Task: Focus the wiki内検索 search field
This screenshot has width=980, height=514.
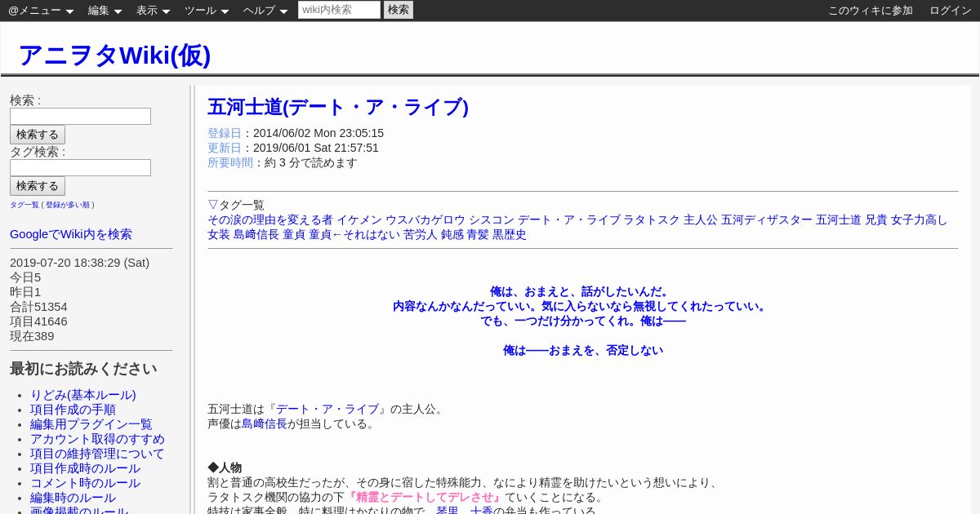Action: click(x=339, y=10)
